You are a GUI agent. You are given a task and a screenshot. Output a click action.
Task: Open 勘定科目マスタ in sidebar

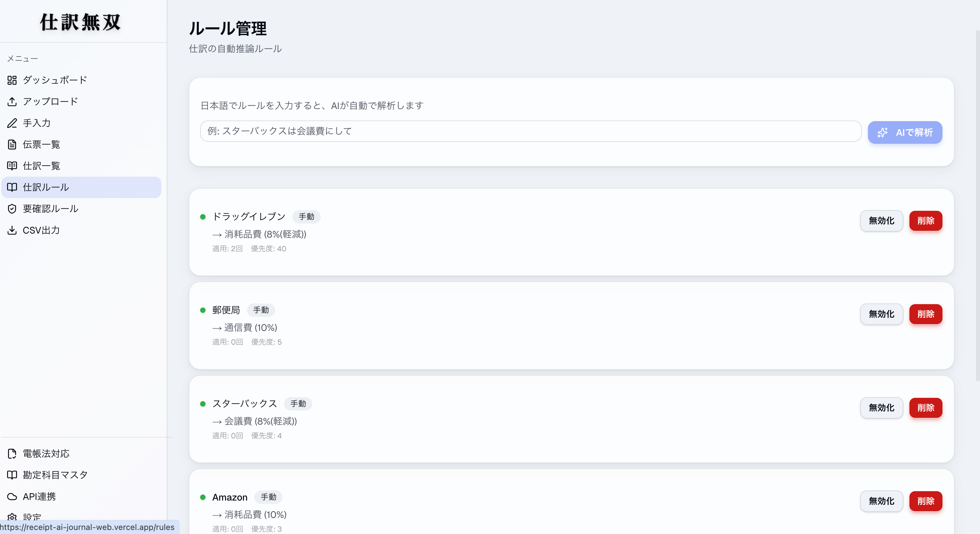[x=81, y=475]
